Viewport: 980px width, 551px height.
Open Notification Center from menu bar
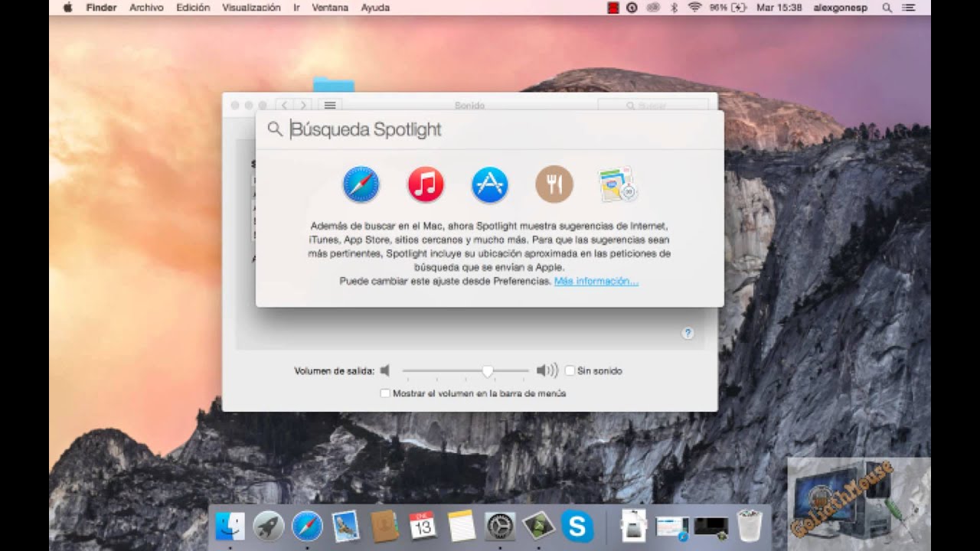[x=909, y=8]
